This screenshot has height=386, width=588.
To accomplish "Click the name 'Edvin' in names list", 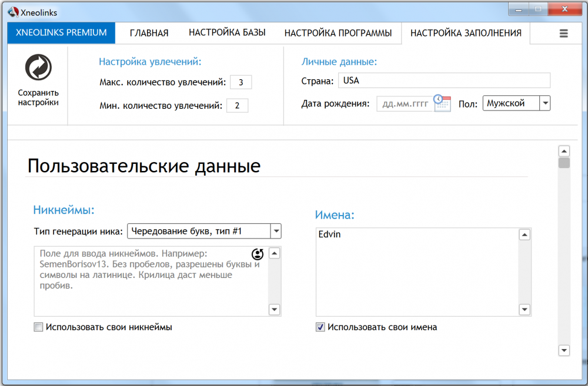I will [x=330, y=234].
